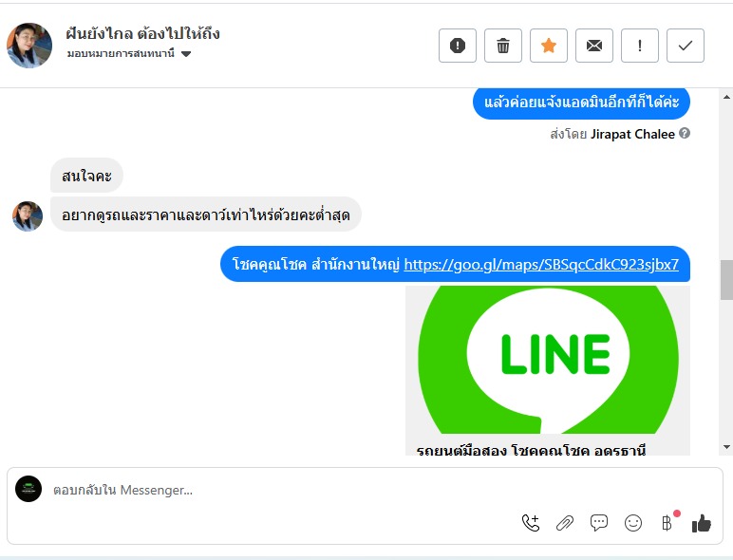Click the scrollbar down arrow

coord(726,447)
